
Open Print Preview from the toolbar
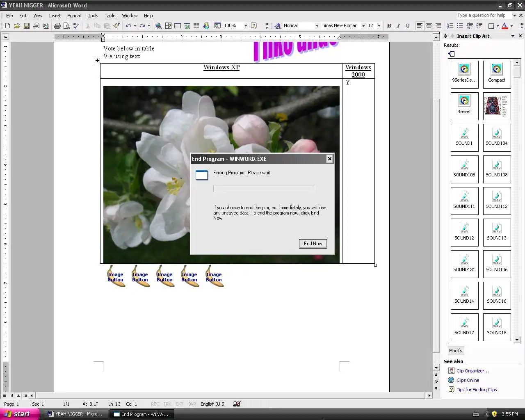coord(67,26)
